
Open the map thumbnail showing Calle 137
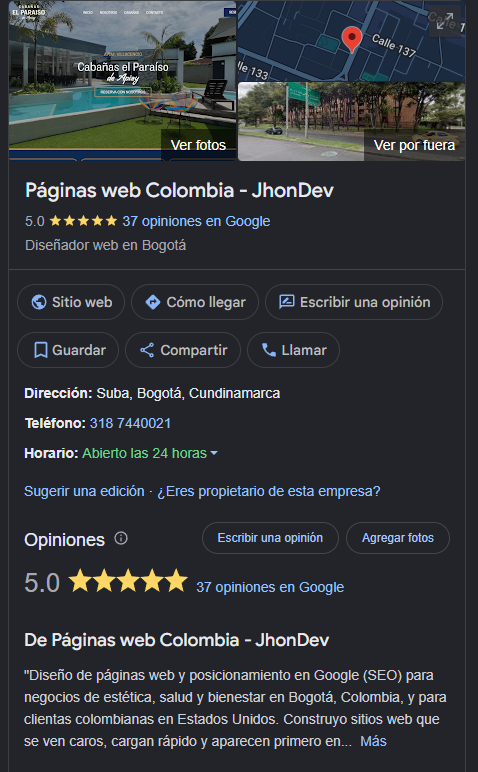point(351,41)
